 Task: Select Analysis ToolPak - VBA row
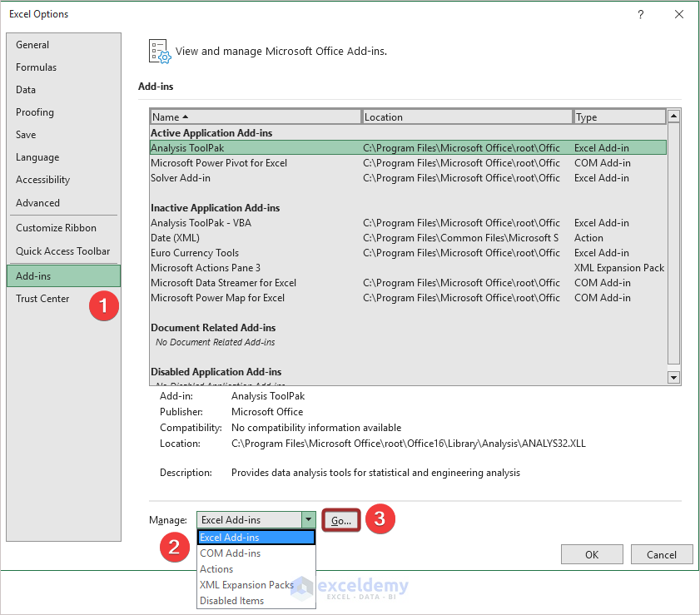click(408, 223)
